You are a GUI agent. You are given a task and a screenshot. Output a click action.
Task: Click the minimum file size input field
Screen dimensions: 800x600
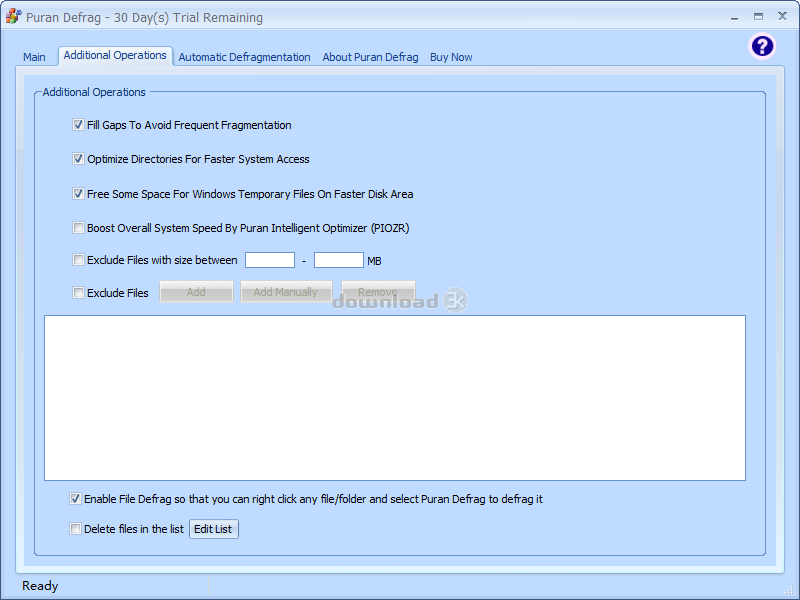pos(269,260)
